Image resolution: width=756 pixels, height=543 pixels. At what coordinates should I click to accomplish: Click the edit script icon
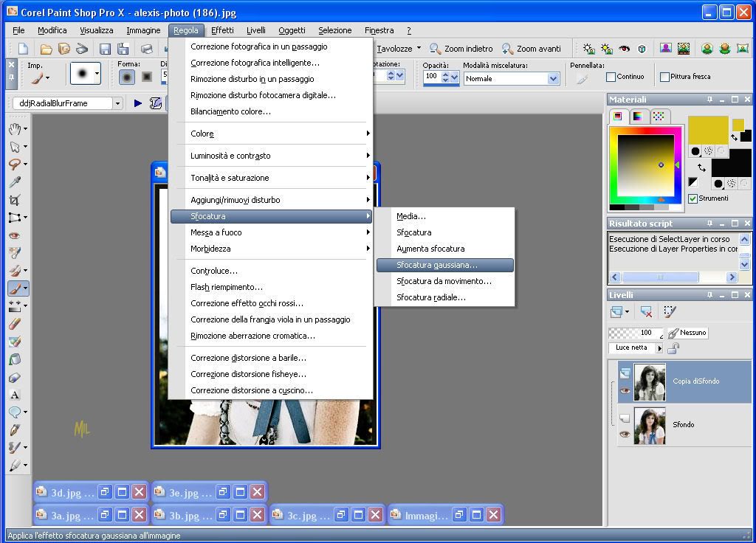pos(155,103)
